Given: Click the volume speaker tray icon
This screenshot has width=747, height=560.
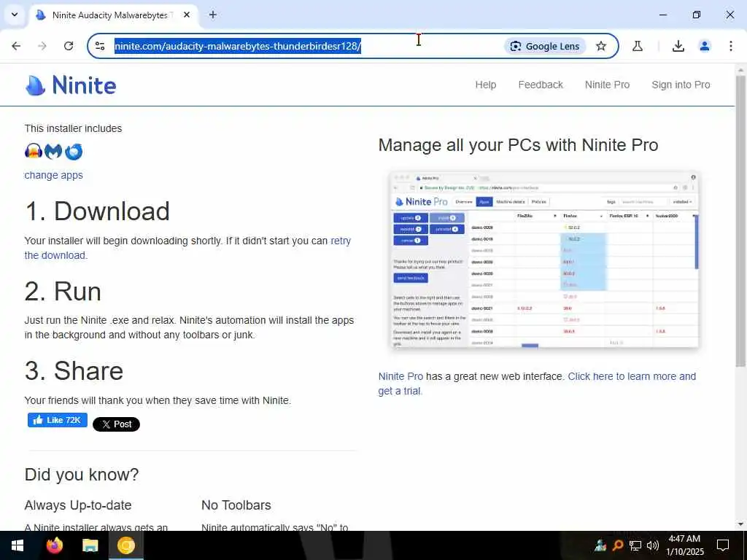Looking at the screenshot, I should (x=653, y=545).
